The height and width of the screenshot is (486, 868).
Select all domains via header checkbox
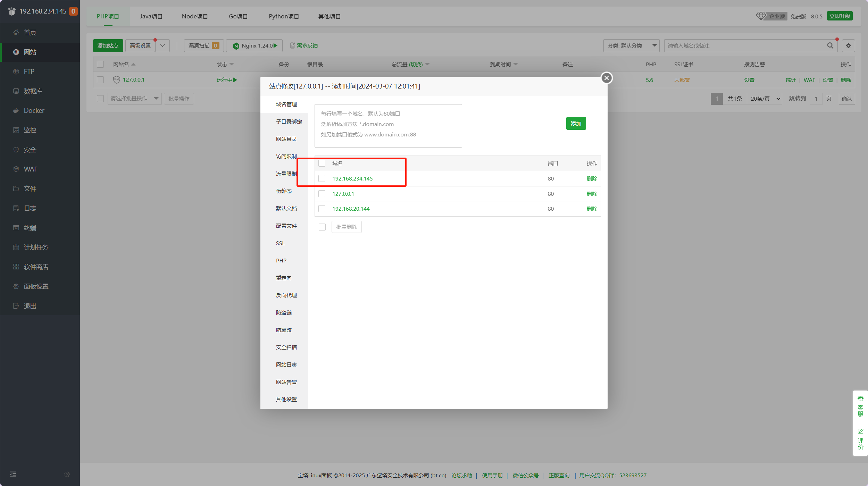(x=322, y=163)
